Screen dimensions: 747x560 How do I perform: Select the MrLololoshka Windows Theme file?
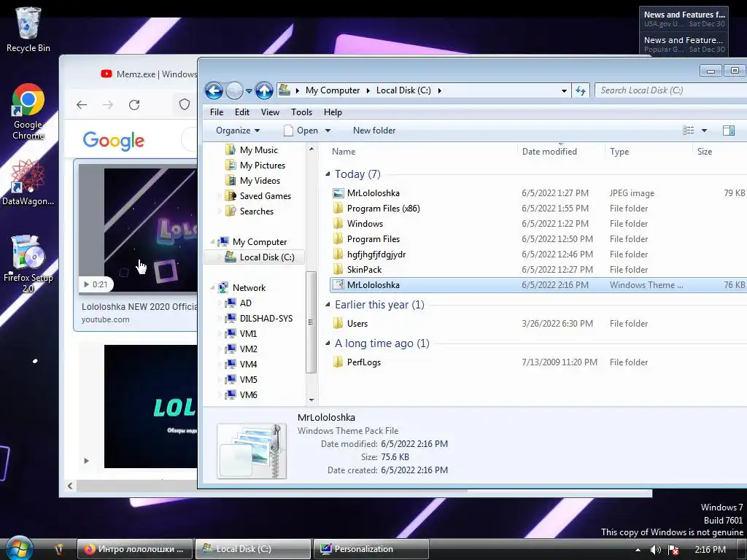pyautogui.click(x=538, y=285)
